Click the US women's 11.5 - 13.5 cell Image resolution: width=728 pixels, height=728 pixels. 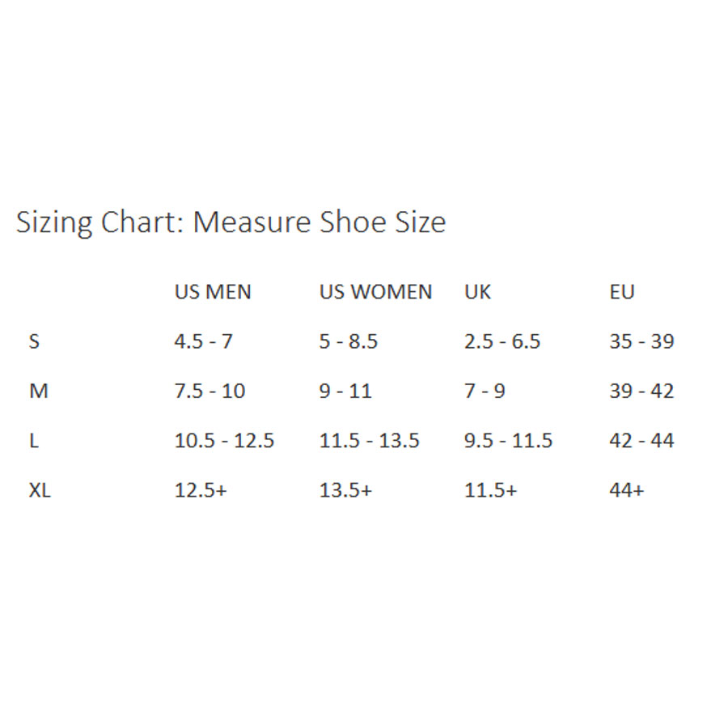click(369, 441)
